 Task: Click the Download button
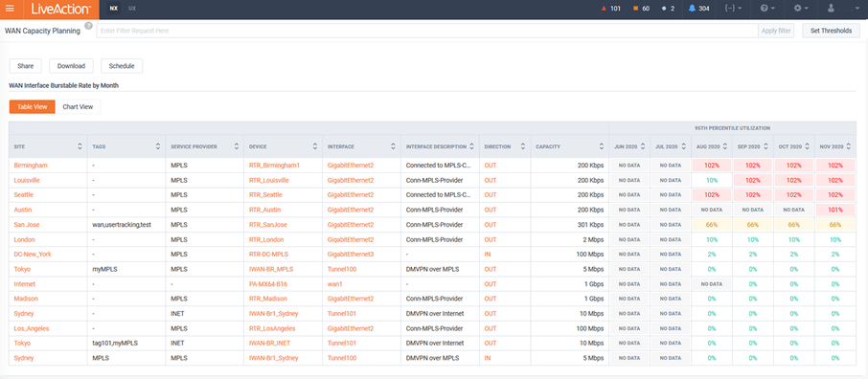(72, 66)
